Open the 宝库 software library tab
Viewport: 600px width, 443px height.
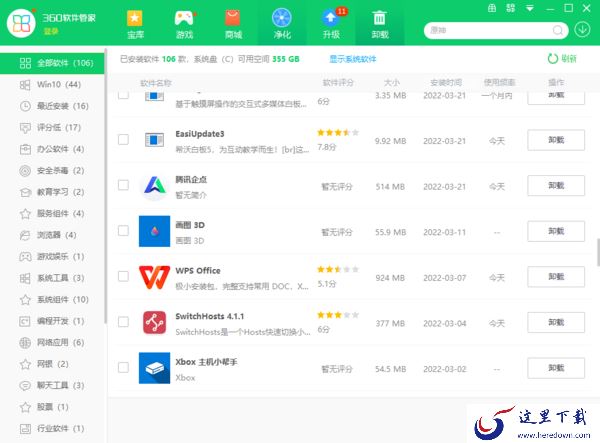[135, 24]
